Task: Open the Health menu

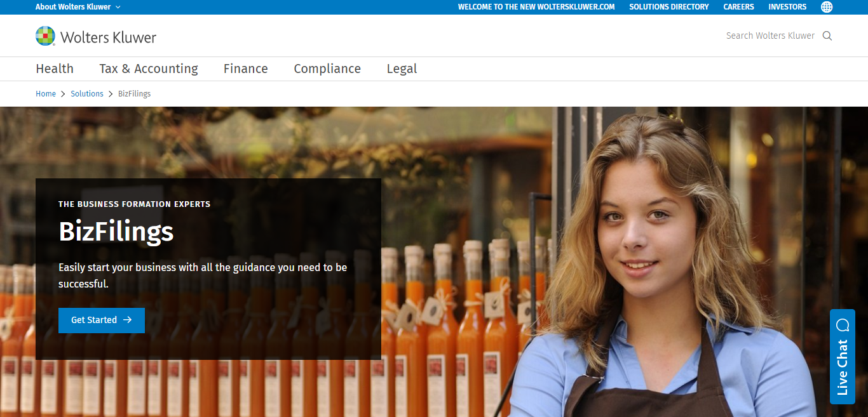Action: pos(55,69)
